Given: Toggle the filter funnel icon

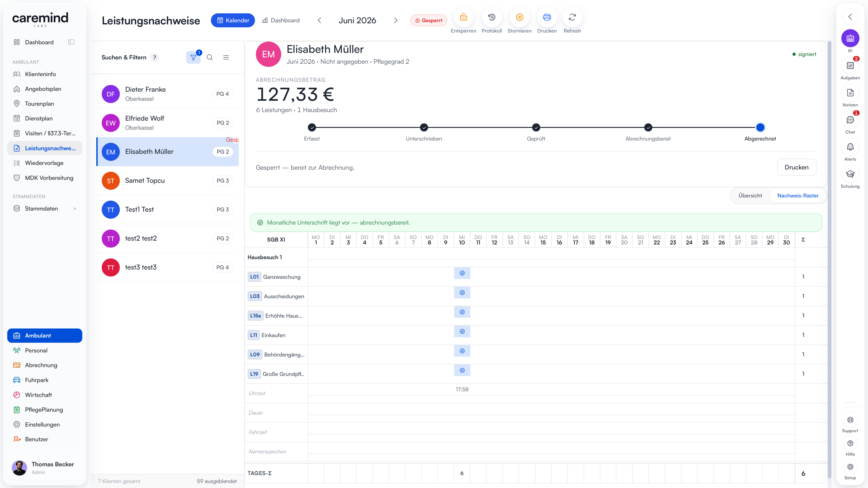Looking at the screenshot, I should 193,58.
